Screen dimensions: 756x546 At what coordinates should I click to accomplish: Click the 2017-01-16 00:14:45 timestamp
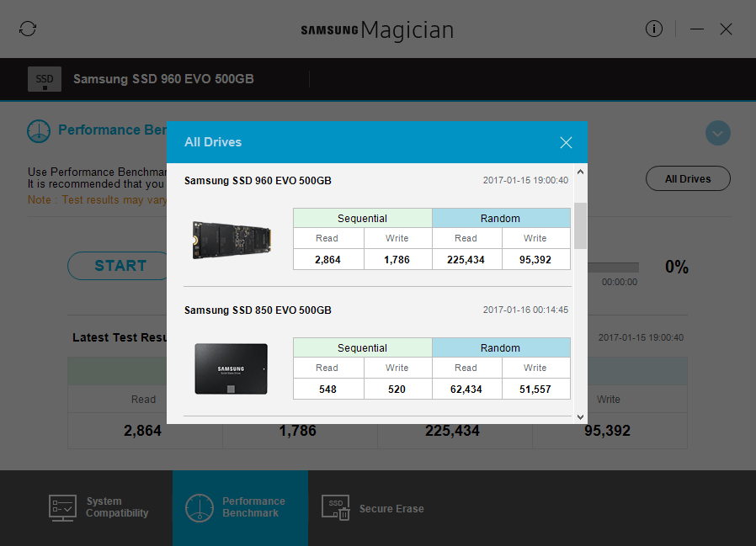[x=525, y=310]
